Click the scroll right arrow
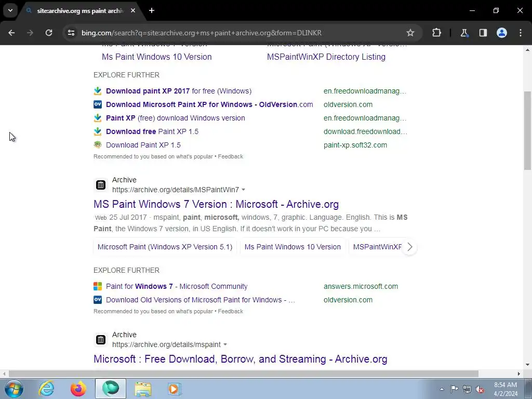532x399 pixels. coord(519,374)
